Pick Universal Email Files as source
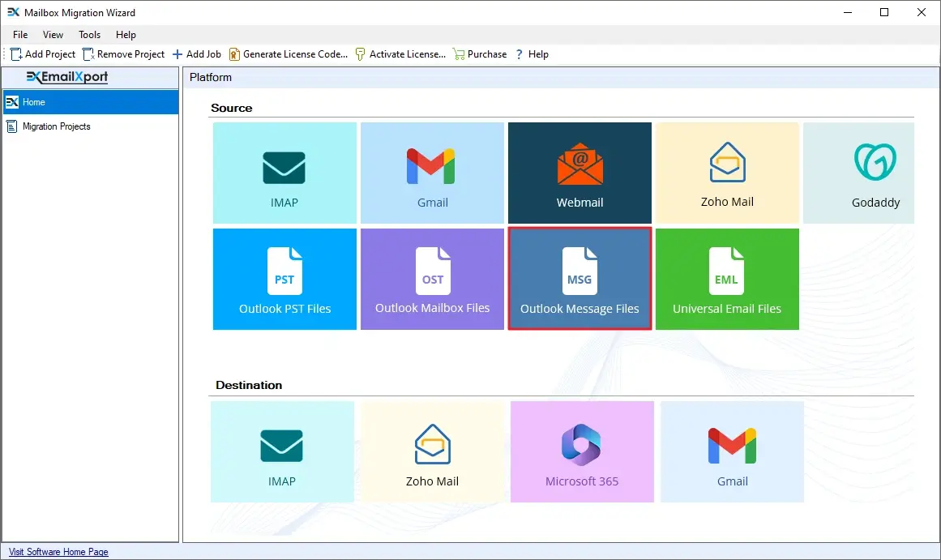941x560 pixels. [x=727, y=279]
